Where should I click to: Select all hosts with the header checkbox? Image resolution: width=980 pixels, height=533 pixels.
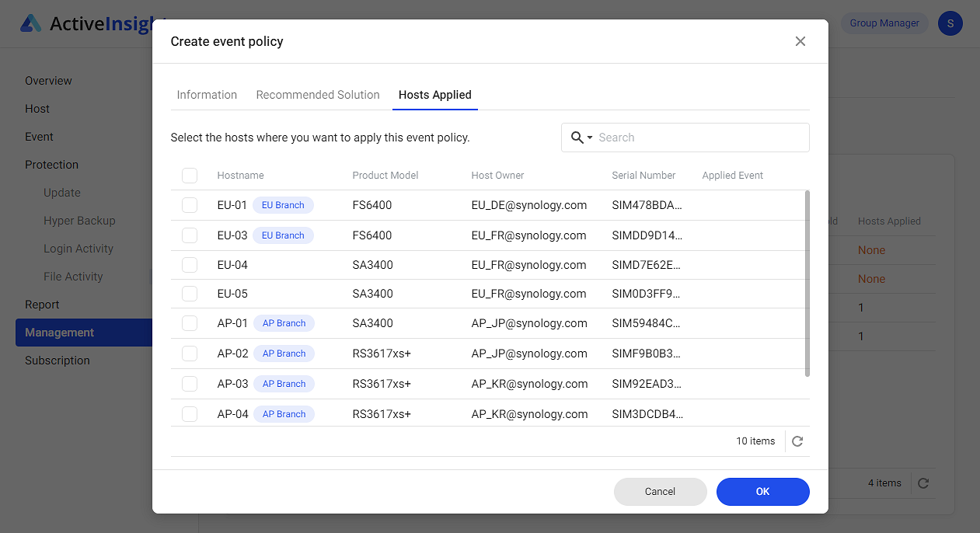[x=190, y=176]
